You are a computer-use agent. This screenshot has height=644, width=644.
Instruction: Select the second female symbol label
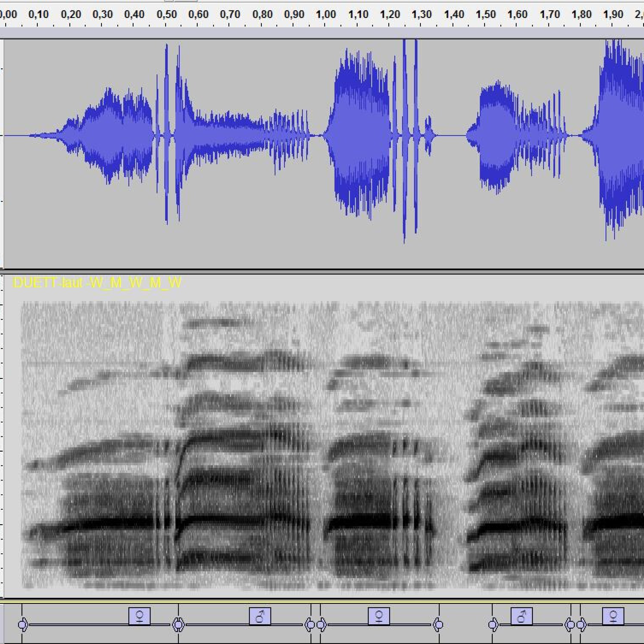(379, 616)
